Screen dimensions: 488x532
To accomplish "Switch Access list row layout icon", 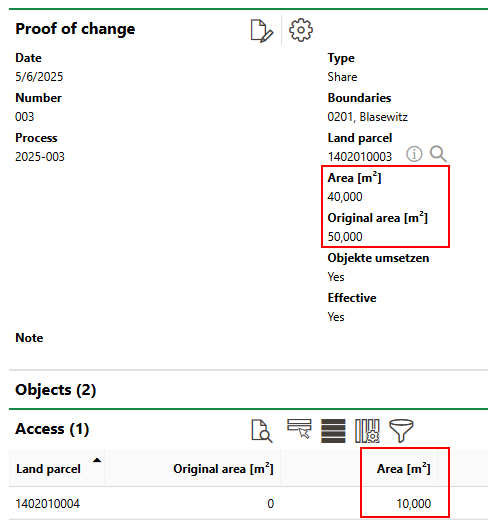I will 333,431.
